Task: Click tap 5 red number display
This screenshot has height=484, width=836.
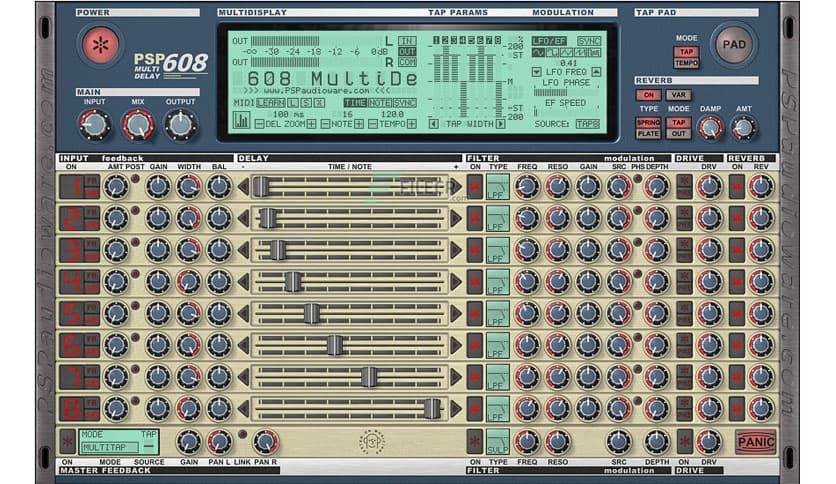Action: tap(73, 314)
